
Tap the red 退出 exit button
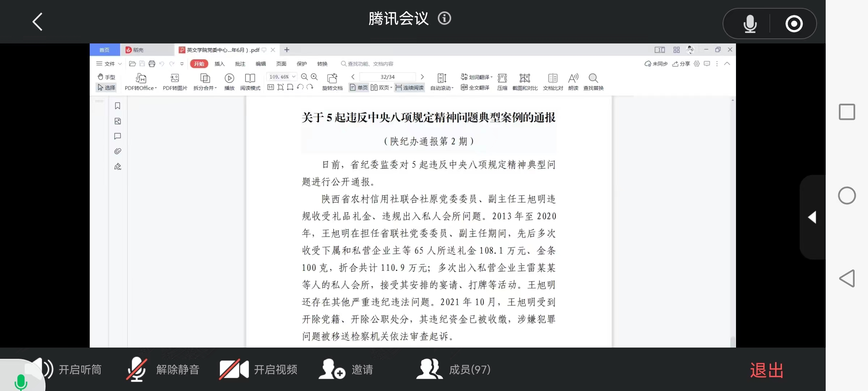766,370
